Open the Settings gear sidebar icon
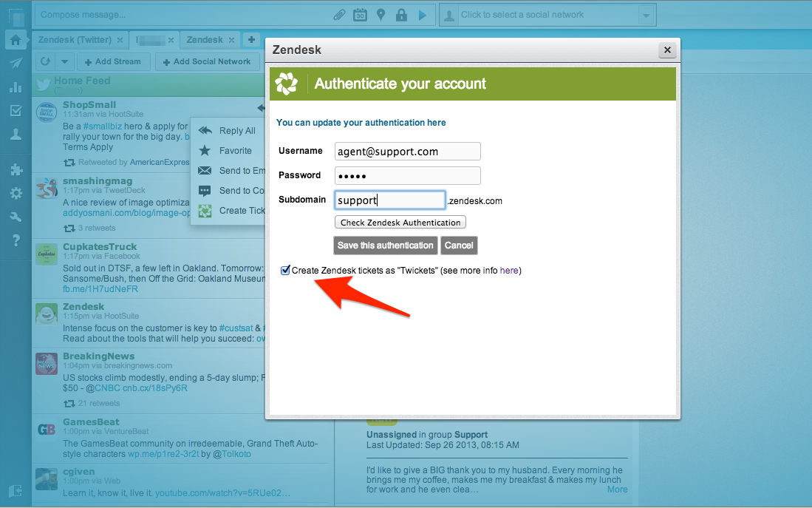 click(16, 193)
